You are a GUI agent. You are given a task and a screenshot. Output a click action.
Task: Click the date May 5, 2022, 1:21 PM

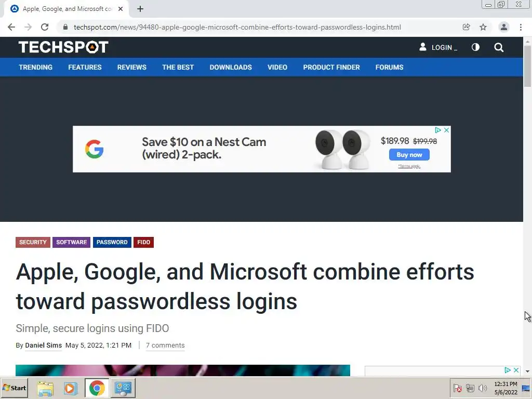pyautogui.click(x=98, y=345)
